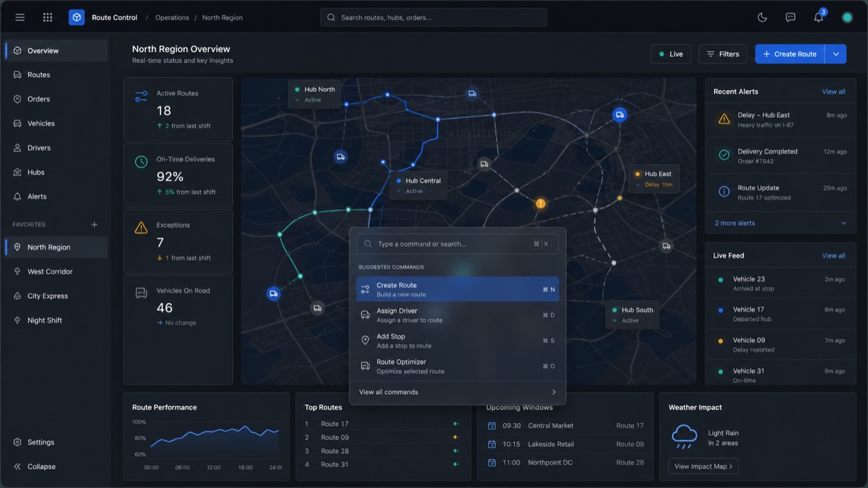The image size is (868, 488).
Task: Open notifications bell with badge
Action: pyautogui.click(x=819, y=17)
